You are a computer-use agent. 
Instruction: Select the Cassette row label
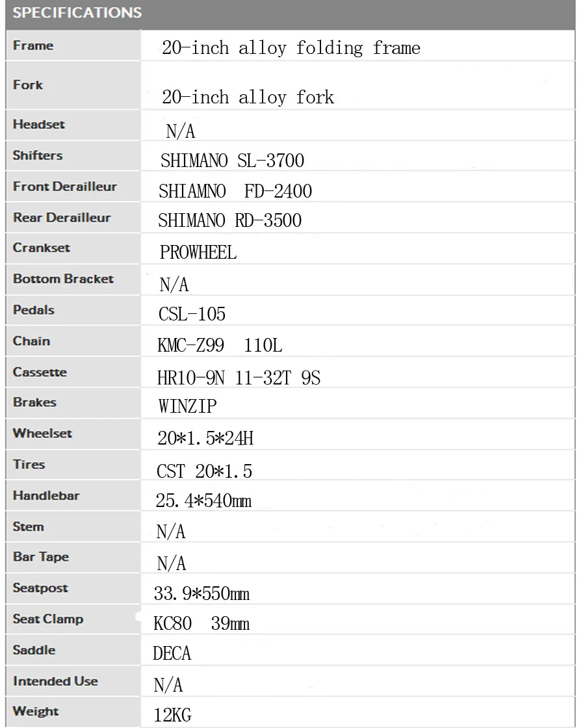[x=40, y=372]
